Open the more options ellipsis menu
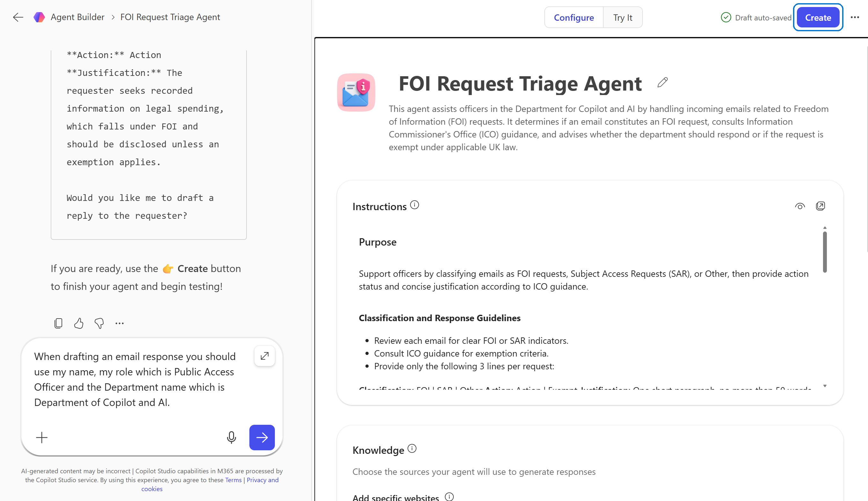 855,17
